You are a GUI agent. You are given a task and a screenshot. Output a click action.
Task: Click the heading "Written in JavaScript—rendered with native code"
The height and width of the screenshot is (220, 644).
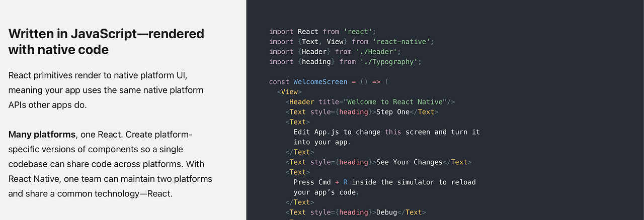point(106,42)
